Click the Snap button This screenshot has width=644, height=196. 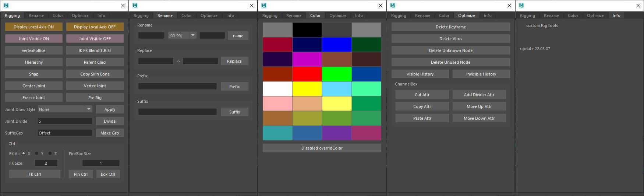tap(33, 74)
